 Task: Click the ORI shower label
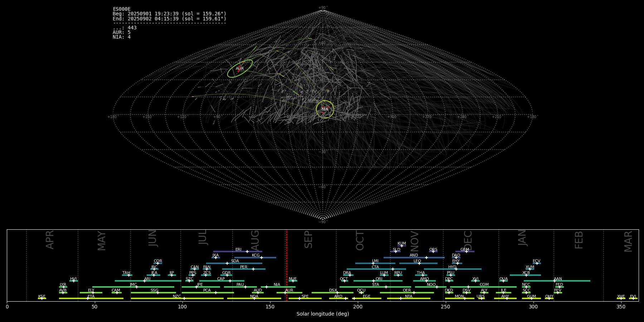click(x=379, y=279)
